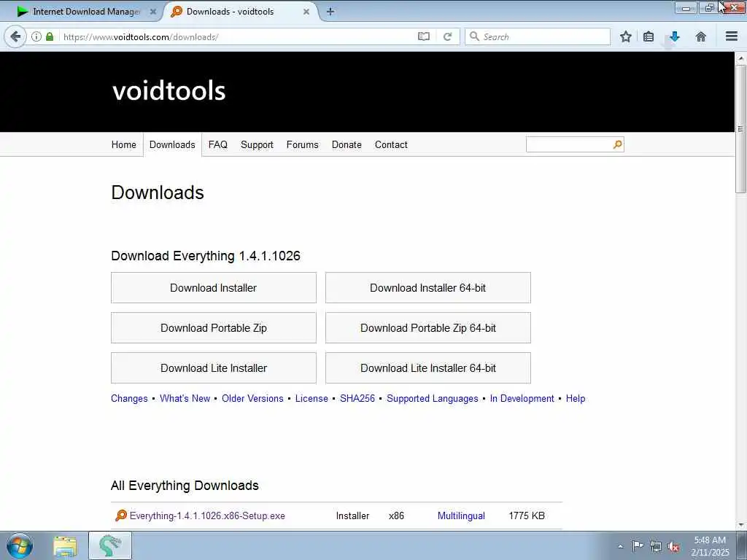The width and height of the screenshot is (747, 560).
Task: Click the 1775 KB file size cell
Action: [527, 516]
